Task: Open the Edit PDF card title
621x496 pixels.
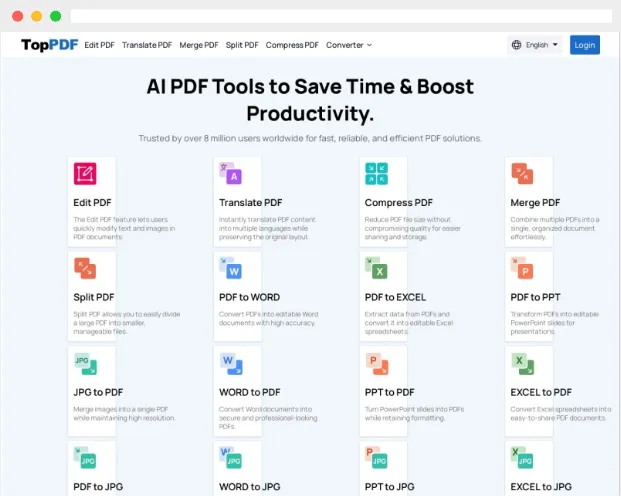Action: pos(92,202)
